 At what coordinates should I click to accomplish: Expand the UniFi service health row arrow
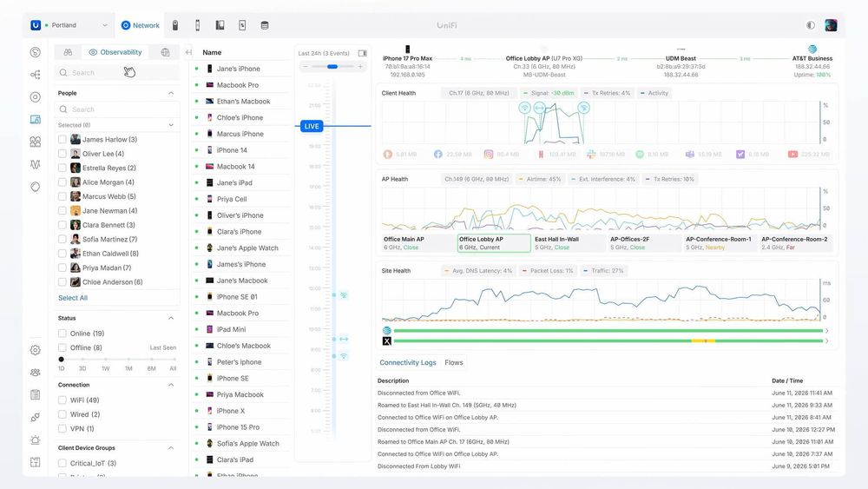827,331
